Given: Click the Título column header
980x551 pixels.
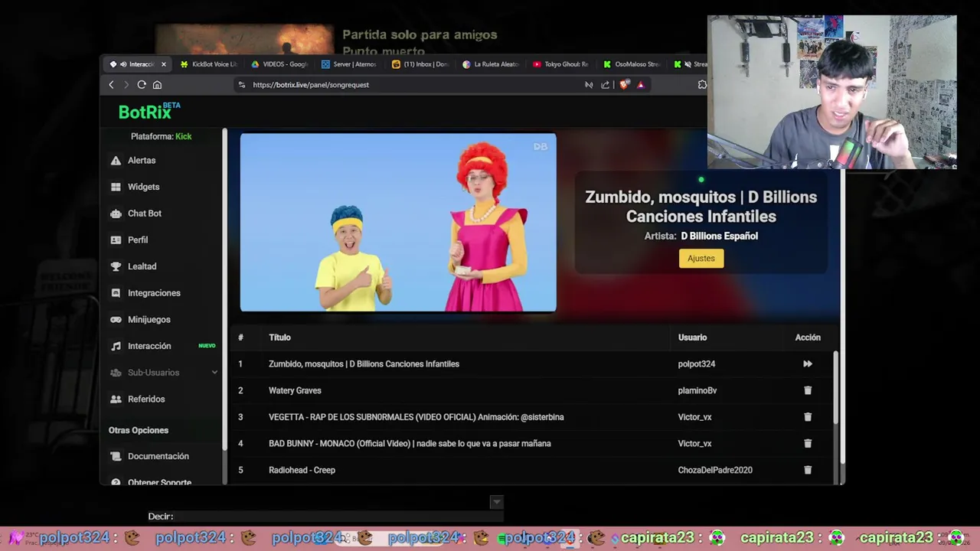Looking at the screenshot, I should point(279,337).
